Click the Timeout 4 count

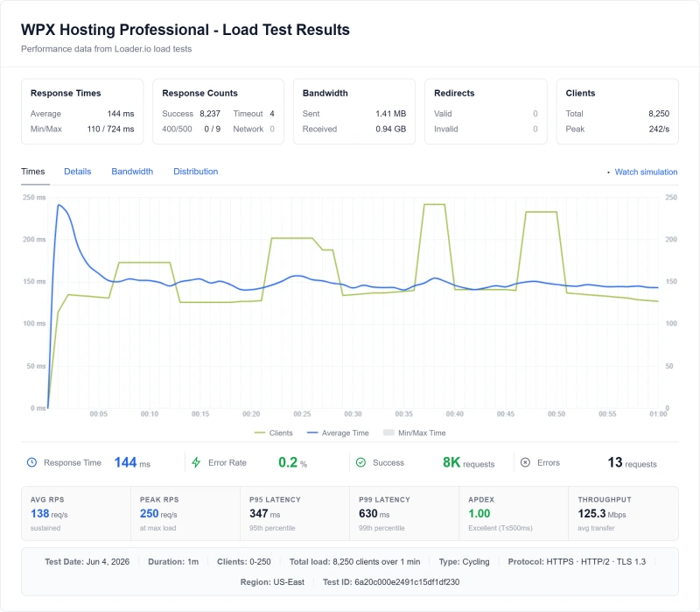[x=272, y=114]
